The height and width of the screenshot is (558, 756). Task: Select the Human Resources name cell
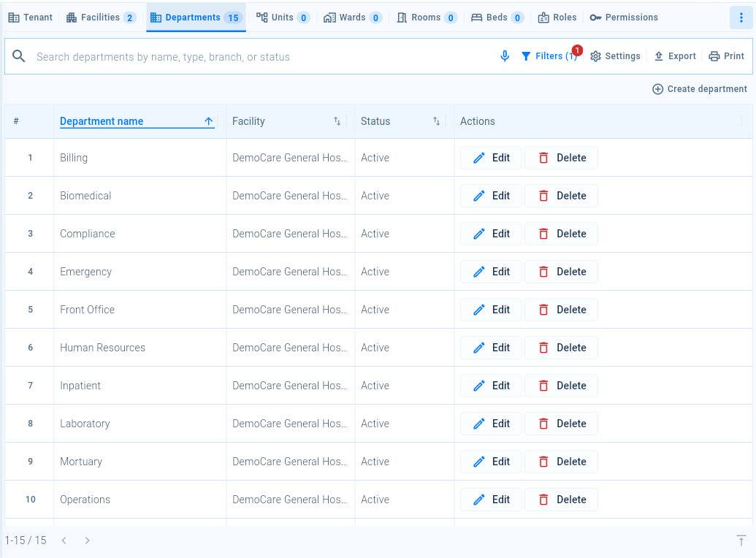[140, 348]
